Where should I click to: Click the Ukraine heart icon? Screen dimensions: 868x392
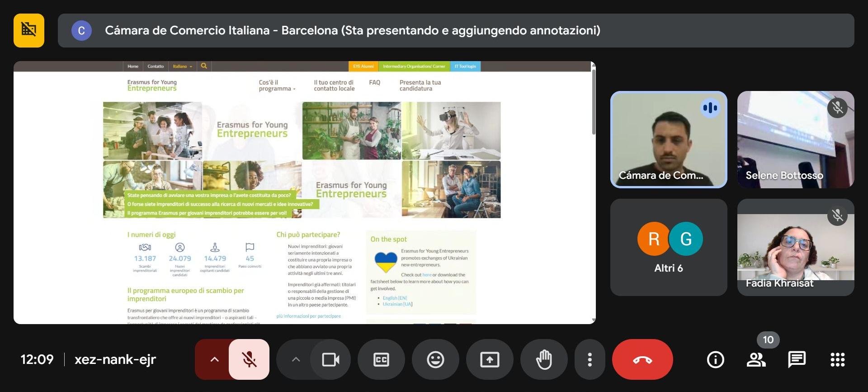coord(386,262)
